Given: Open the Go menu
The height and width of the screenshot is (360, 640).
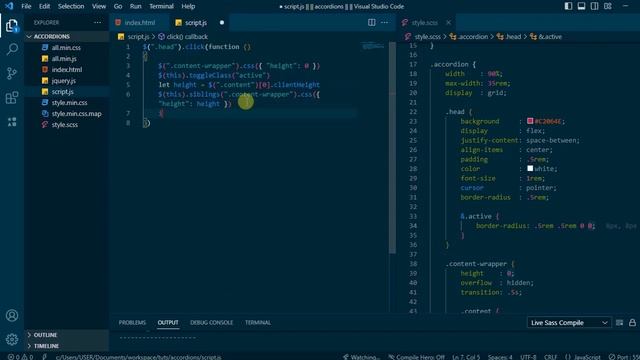Looking at the screenshot, I should coord(118,6).
